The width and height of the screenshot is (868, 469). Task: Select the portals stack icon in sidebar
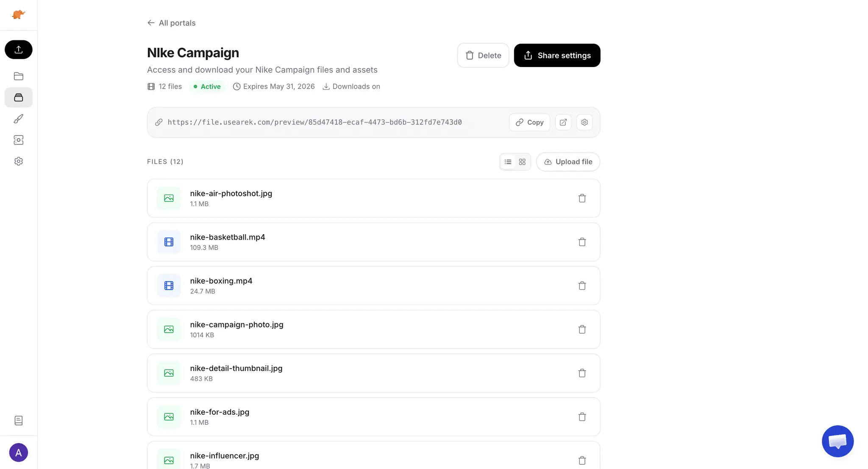pos(19,98)
